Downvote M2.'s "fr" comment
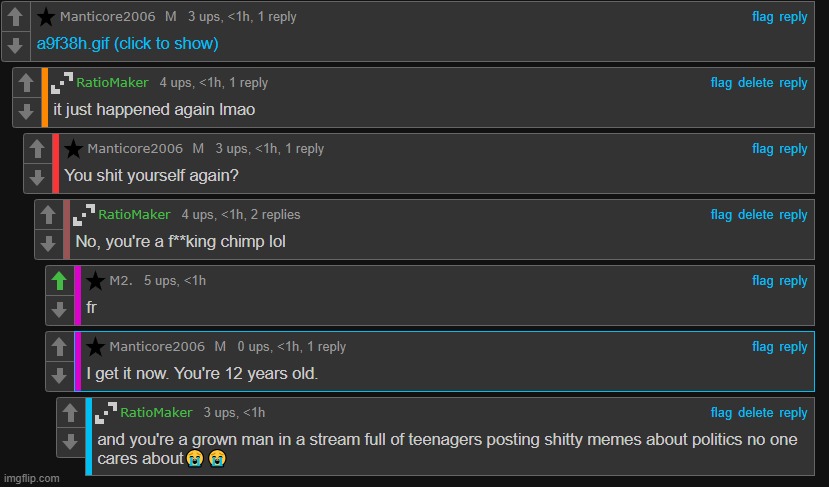Viewport: 829px width, 487px height. tap(59, 308)
